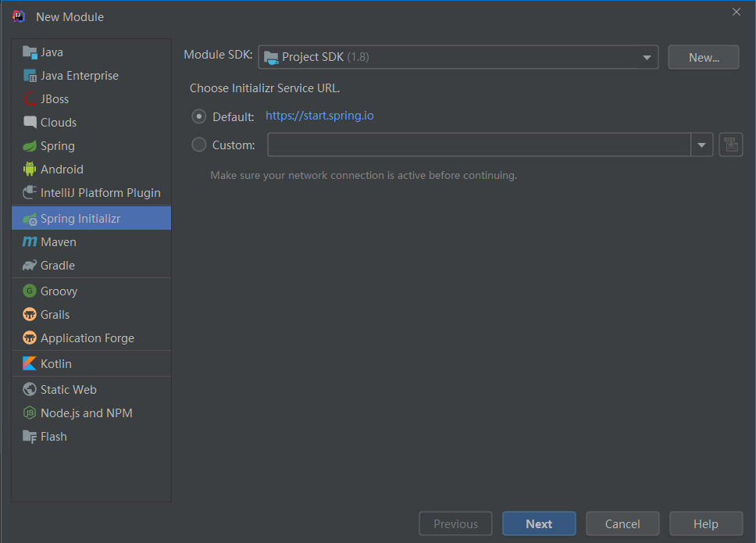Click the Next button

pos(539,523)
